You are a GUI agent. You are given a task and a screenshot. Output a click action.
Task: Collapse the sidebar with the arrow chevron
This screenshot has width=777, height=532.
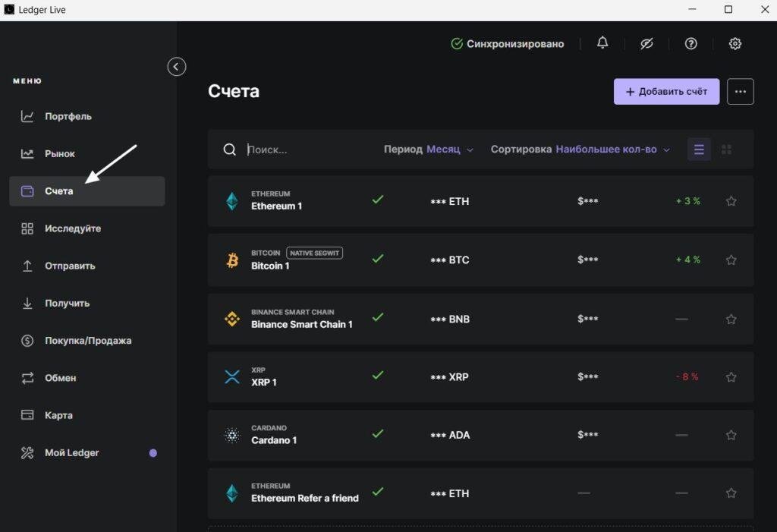[176, 67]
